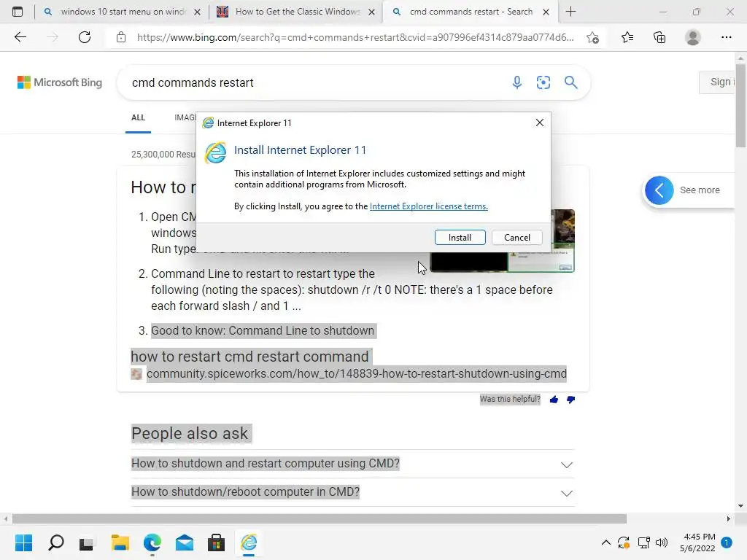
Task: Click the scroll-down arrow of vertical scrollbar
Action: (740, 506)
